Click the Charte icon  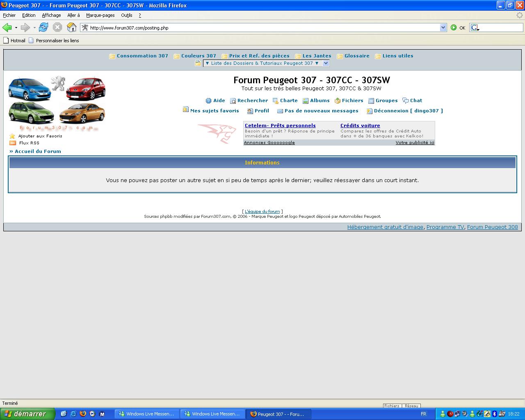276,100
